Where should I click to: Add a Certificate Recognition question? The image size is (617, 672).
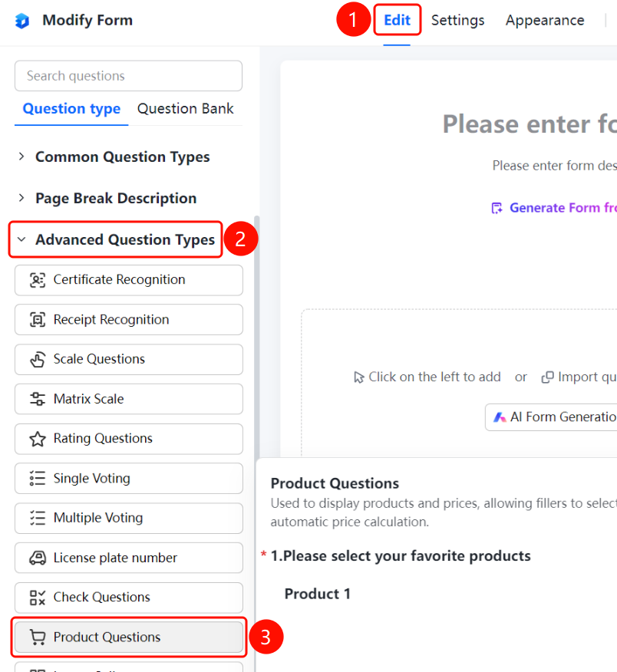(129, 280)
